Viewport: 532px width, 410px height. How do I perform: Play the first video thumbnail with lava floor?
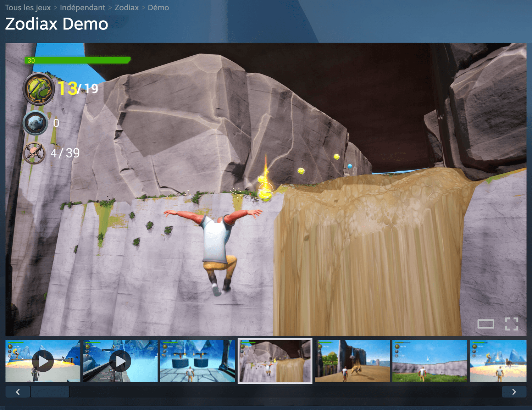[x=43, y=361]
